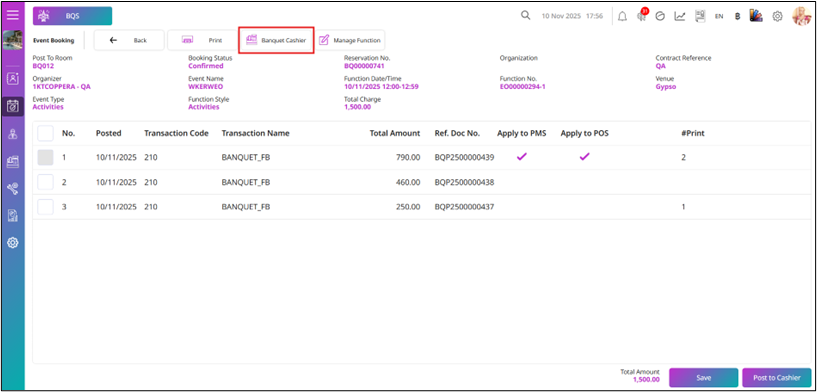Open the guest profile sidebar icon
The height and width of the screenshot is (392, 817).
[13, 79]
